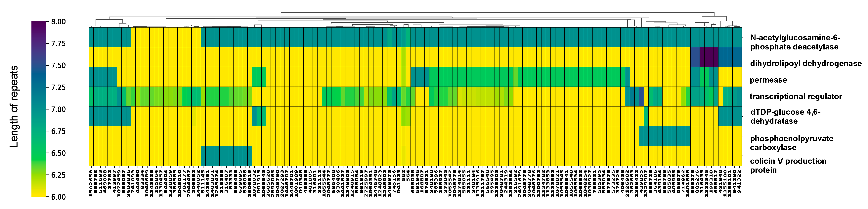Click the Length of repeats colorbar title
Image resolution: width=868 pixels, height=209 pixels.
tap(14, 107)
